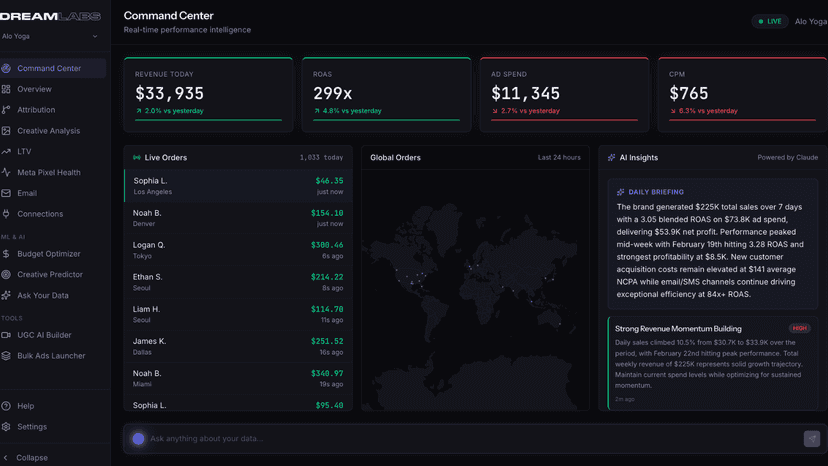Collapse the sidebar

(26, 458)
